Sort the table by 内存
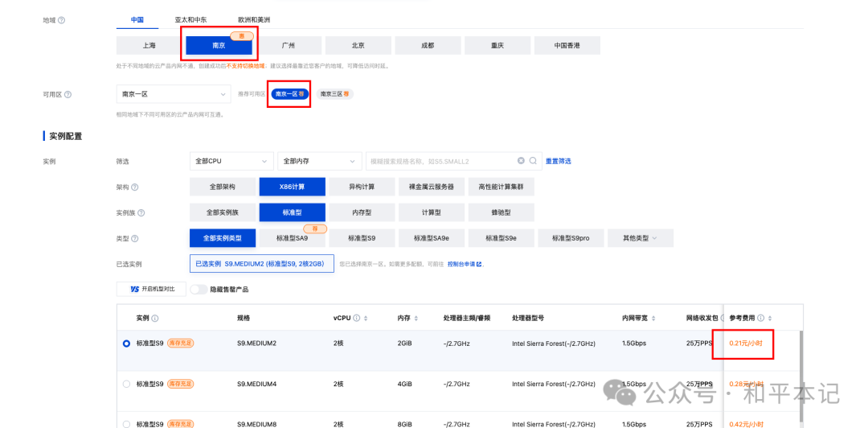Viewport: 868px width, 428px height. (x=416, y=319)
